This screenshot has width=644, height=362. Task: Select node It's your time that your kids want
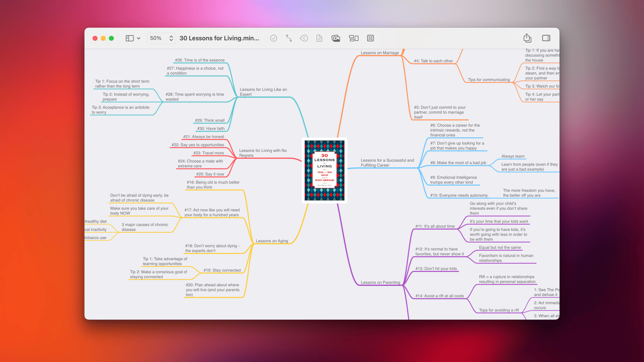499,221
